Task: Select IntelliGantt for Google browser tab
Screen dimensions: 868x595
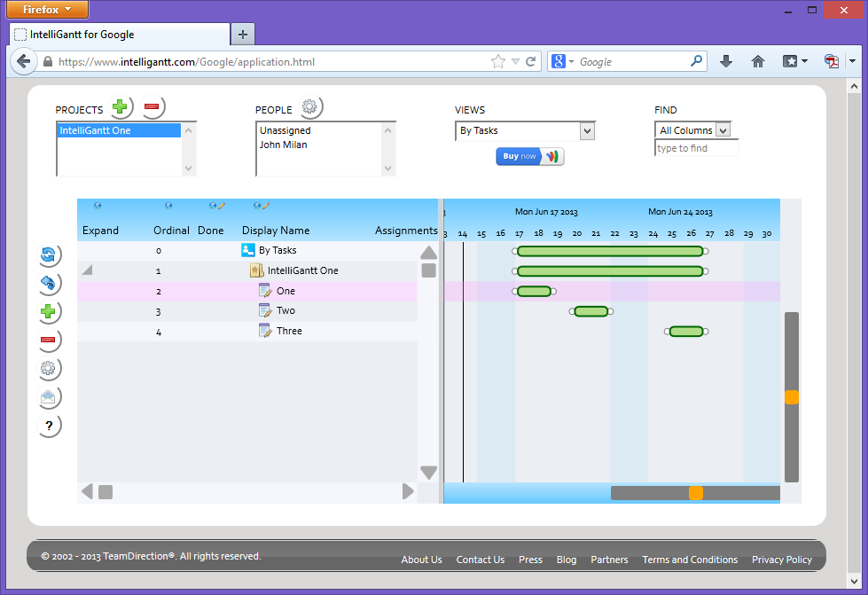Action: [120, 35]
